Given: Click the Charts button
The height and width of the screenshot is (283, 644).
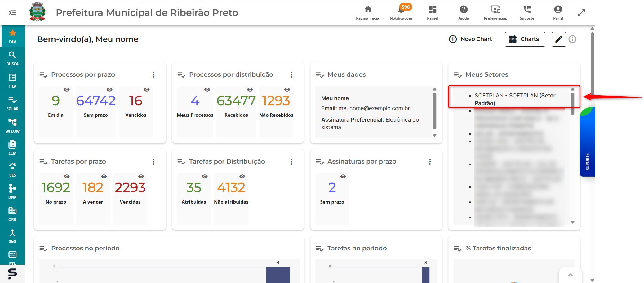Looking at the screenshot, I should pyautogui.click(x=525, y=39).
